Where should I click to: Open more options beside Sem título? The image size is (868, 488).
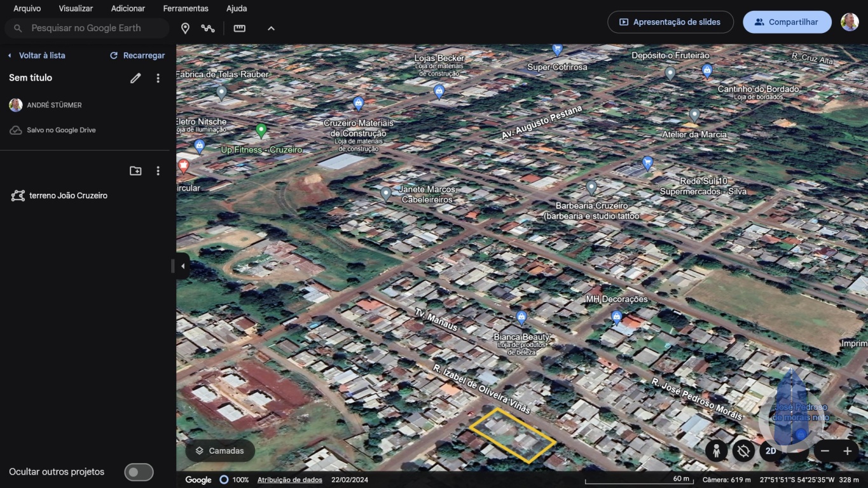(x=158, y=78)
